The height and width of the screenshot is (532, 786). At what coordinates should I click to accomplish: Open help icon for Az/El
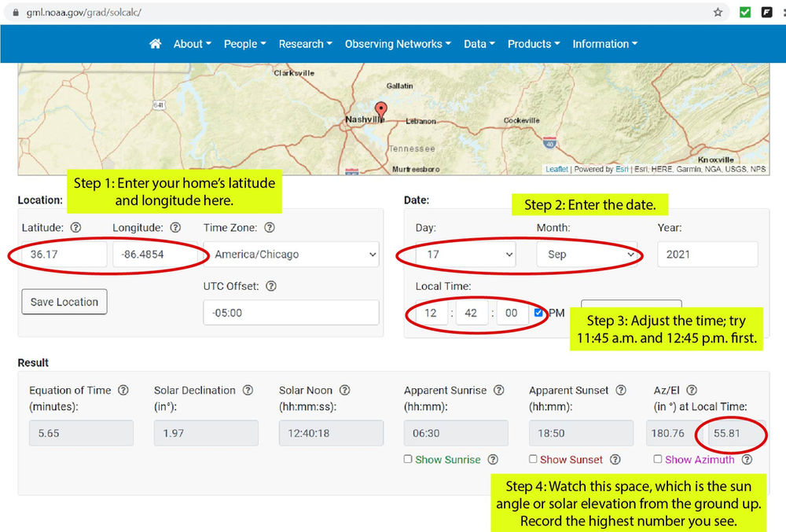[692, 391]
